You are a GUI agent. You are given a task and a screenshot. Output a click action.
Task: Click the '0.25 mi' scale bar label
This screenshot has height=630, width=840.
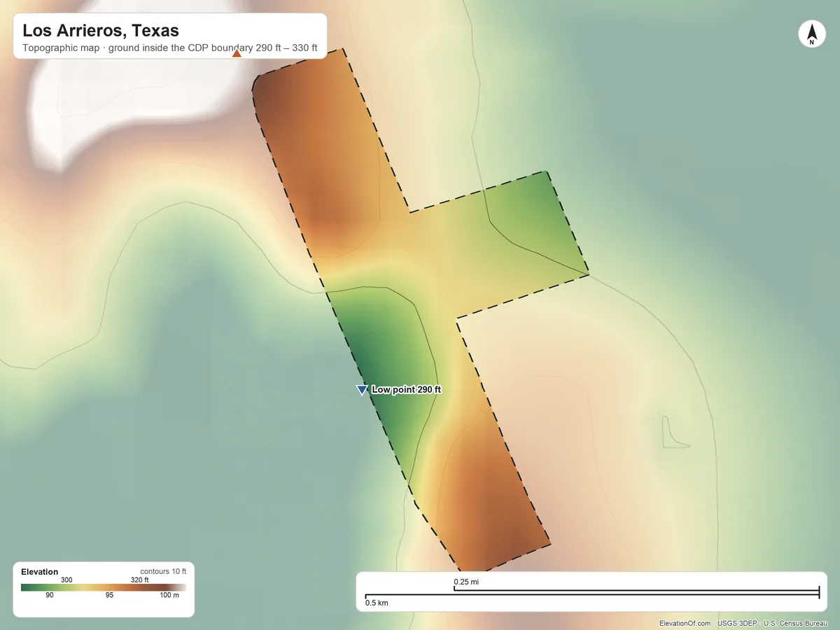466,582
